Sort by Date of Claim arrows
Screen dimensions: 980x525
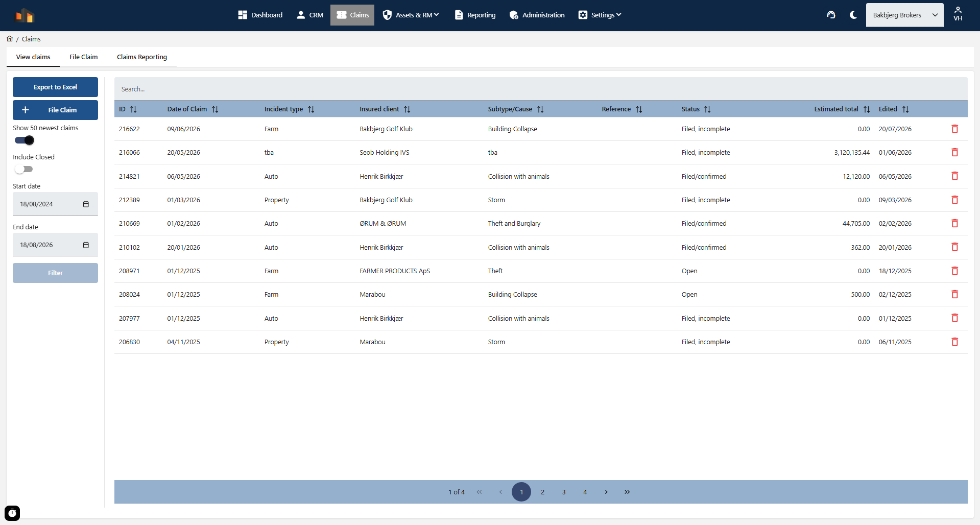click(215, 109)
